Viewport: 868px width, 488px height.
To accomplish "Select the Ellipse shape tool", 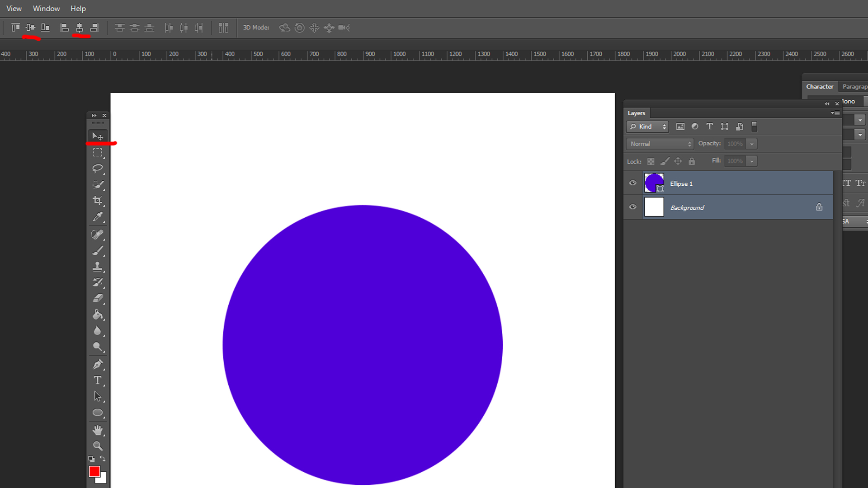I will 98,413.
